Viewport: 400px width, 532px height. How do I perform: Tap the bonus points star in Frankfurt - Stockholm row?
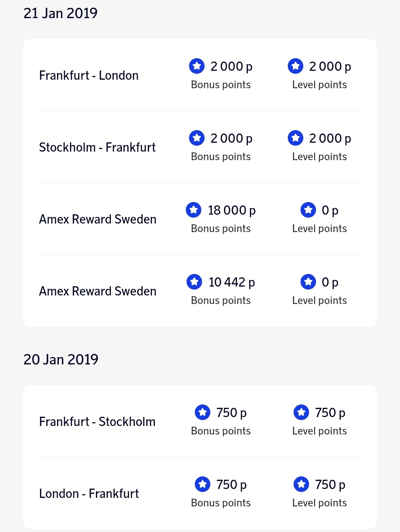pos(203,413)
